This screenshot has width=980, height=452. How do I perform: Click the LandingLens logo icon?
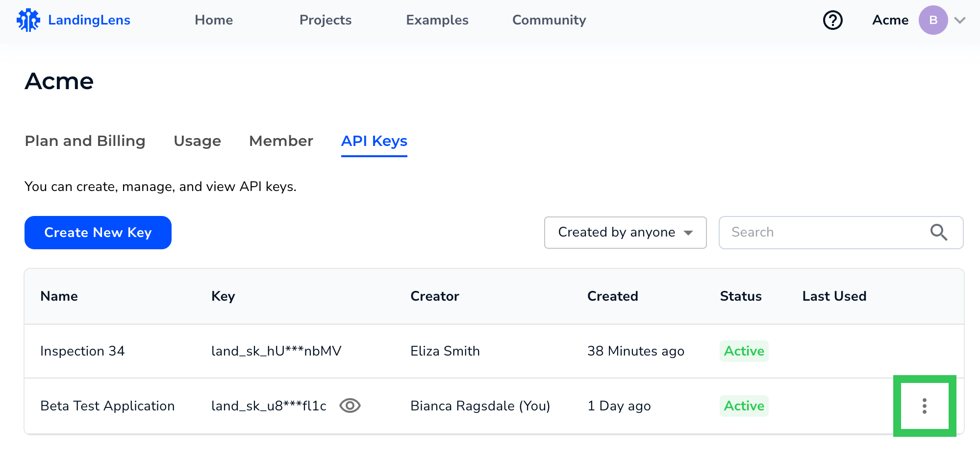(28, 20)
